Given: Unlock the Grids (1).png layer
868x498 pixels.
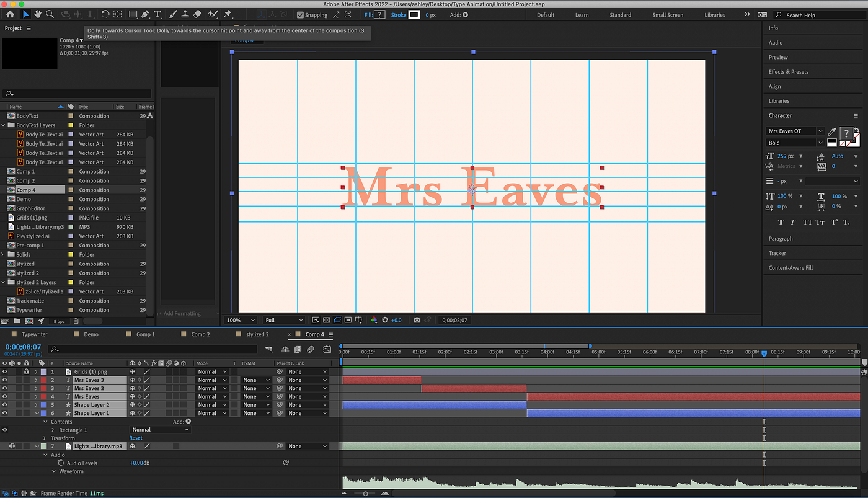Looking at the screenshot, I should click(27, 371).
